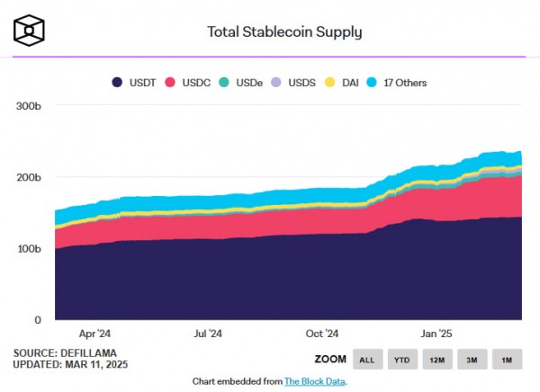Click The Block cube logo
This screenshot has width=540, height=392.
click(30, 31)
